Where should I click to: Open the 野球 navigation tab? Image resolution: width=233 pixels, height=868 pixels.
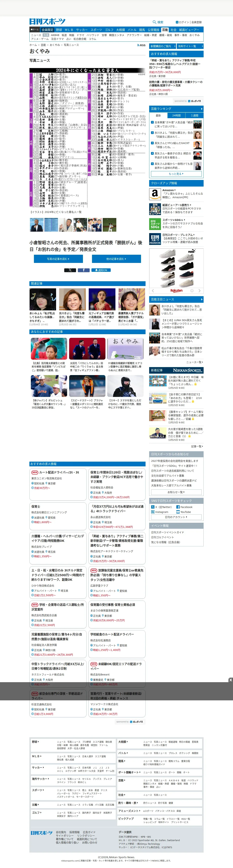(x=59, y=30)
